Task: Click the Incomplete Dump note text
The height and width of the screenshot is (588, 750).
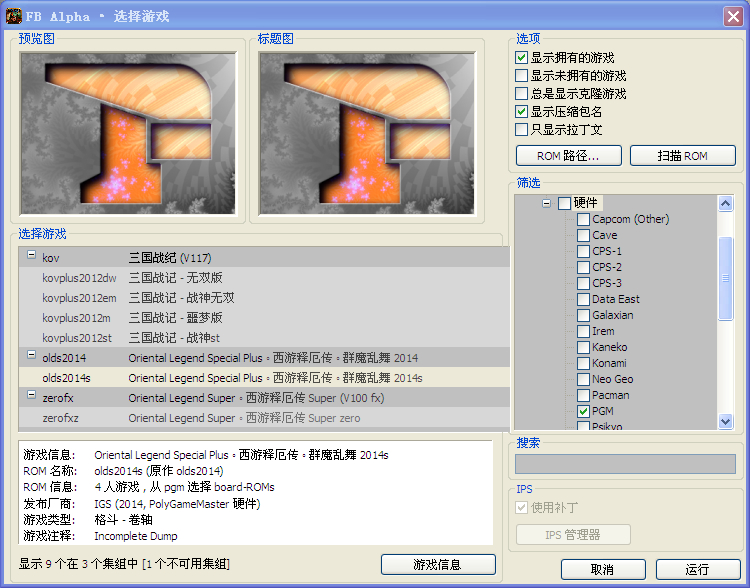Action: [136, 536]
